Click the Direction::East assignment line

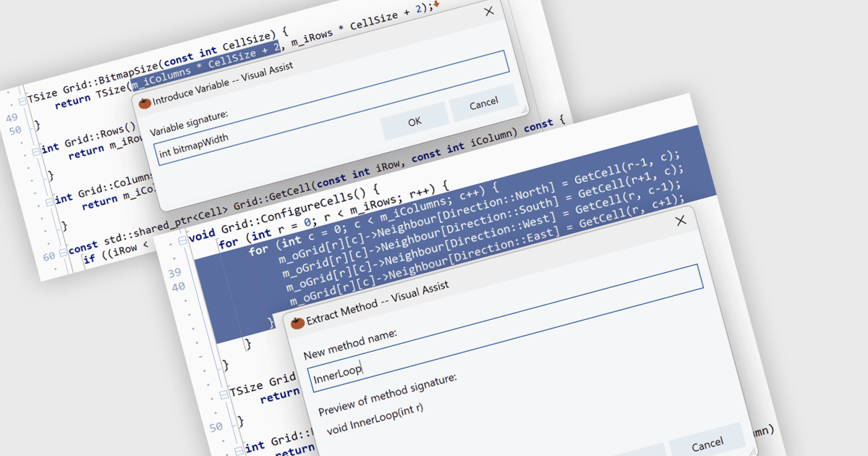click(x=488, y=248)
